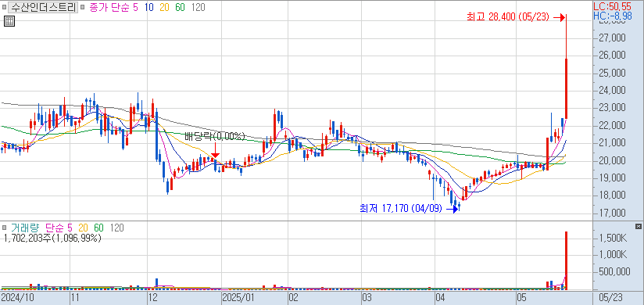Toggle the square marker before 종가 단순
The width and height of the screenshot is (644, 305).
(x=84, y=7)
